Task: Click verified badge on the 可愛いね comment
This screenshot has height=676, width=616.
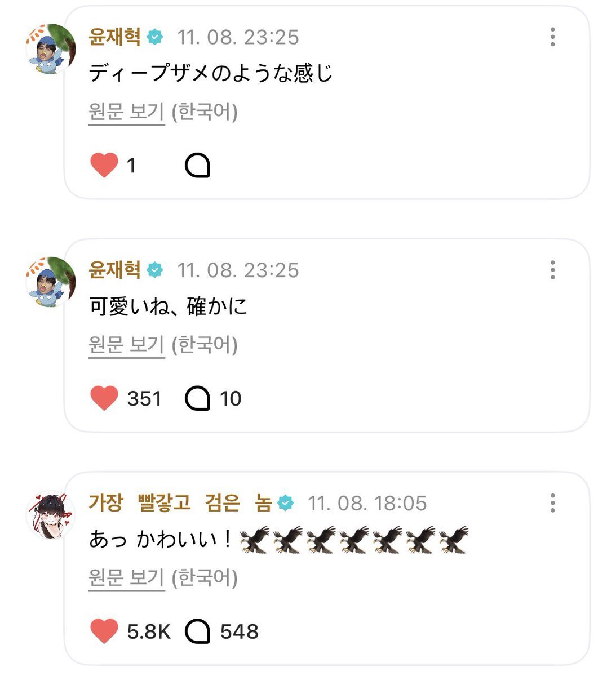Action: [154, 270]
